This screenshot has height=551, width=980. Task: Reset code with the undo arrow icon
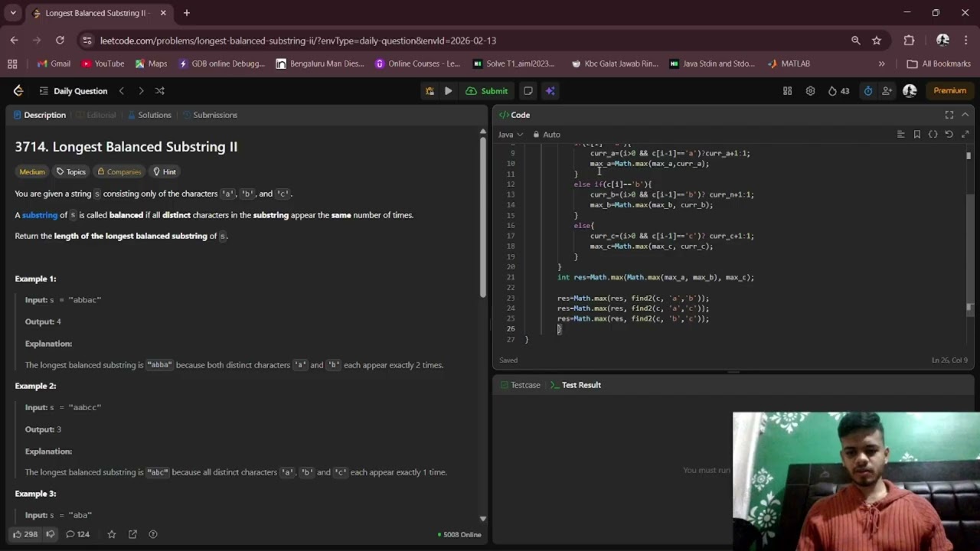[x=949, y=135]
